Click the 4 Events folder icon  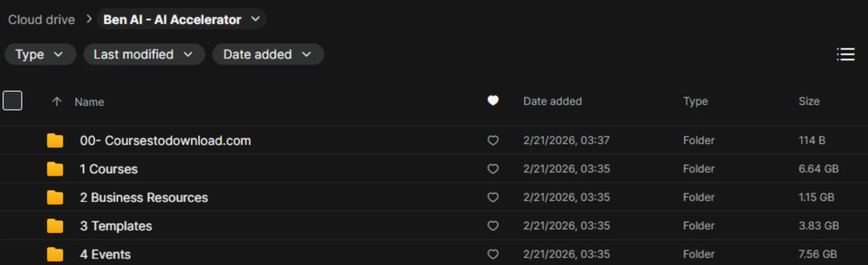pyautogui.click(x=55, y=254)
